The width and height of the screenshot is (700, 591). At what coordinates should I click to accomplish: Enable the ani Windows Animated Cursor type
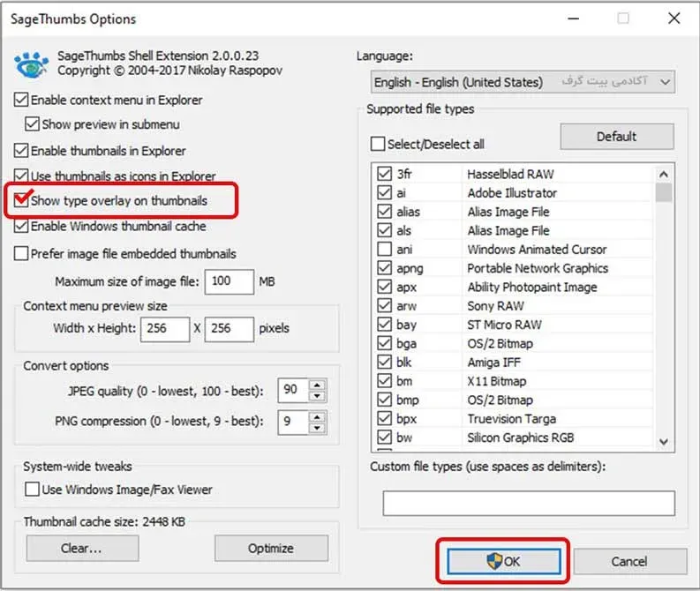coord(384,249)
